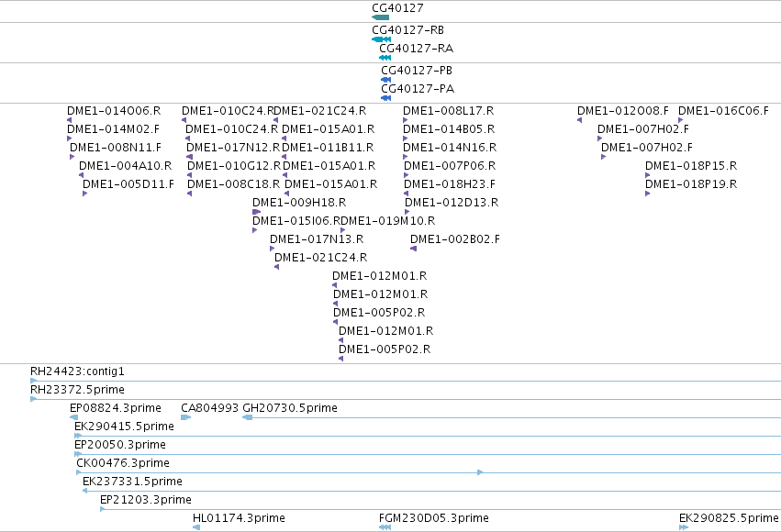Select the DME1-005D11.F feature label

pyautogui.click(x=128, y=184)
